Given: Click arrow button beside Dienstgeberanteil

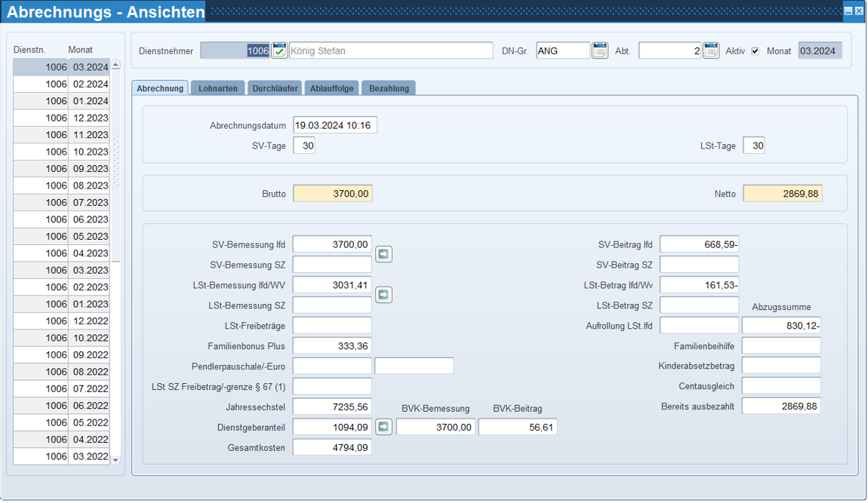Looking at the screenshot, I should (383, 427).
